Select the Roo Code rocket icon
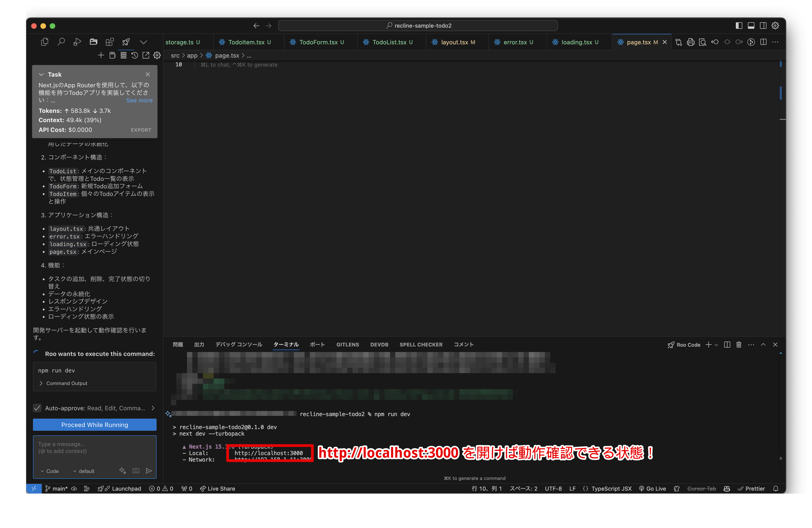Viewport: 812px width, 528px height. point(126,42)
